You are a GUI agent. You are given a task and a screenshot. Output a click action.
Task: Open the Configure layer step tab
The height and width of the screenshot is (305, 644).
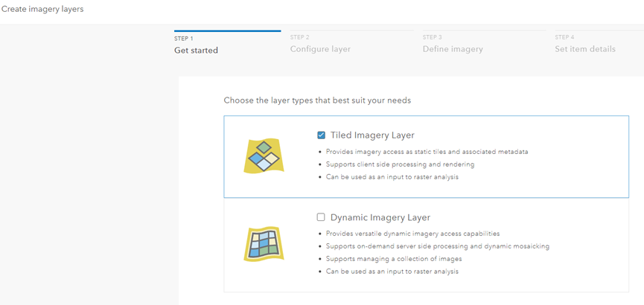click(x=320, y=49)
